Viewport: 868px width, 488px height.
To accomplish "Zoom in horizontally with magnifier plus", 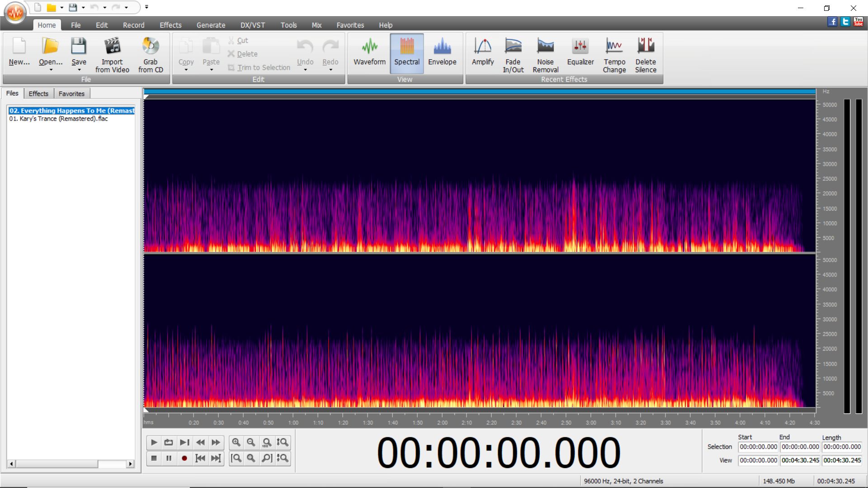I will (236, 442).
